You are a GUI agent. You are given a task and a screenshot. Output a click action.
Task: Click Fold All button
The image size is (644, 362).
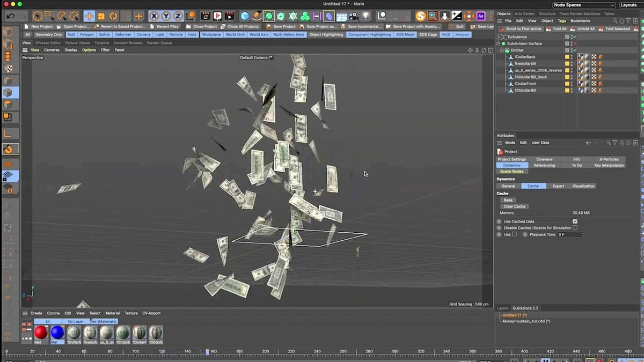point(557,29)
